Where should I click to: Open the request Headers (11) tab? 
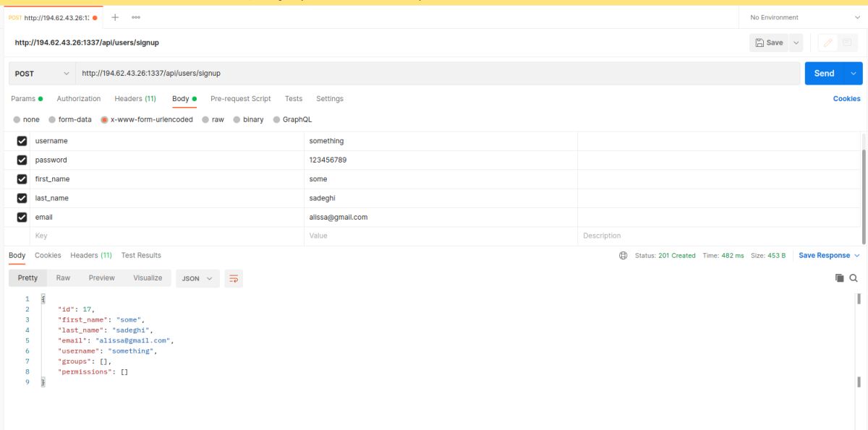coord(135,99)
